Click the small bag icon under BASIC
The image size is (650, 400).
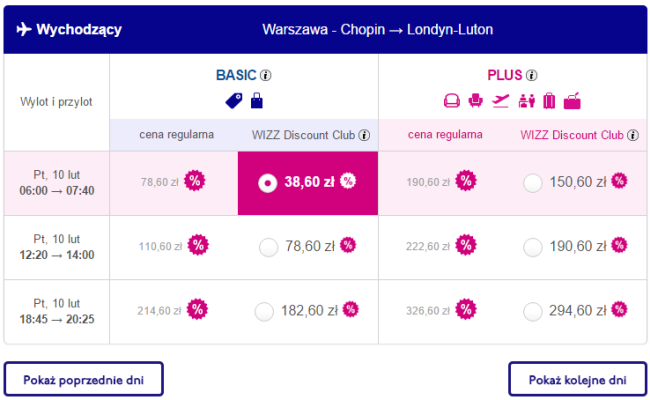(257, 100)
